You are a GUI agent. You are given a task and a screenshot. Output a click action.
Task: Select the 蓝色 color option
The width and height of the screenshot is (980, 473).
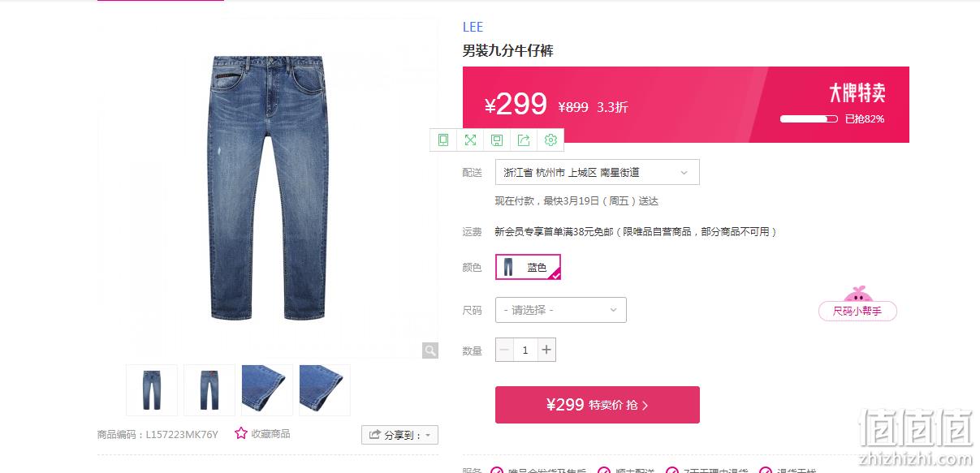point(528,267)
